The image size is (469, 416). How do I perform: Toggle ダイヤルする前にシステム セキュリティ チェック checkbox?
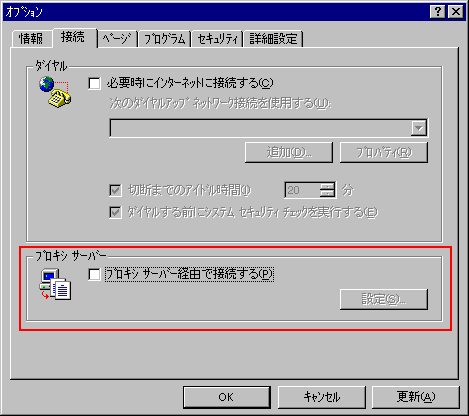[x=115, y=212]
